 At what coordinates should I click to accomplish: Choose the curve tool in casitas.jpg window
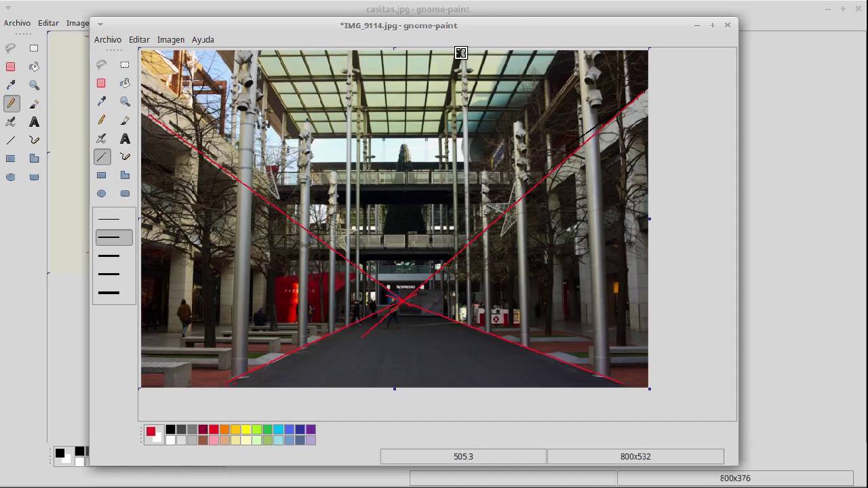point(34,140)
